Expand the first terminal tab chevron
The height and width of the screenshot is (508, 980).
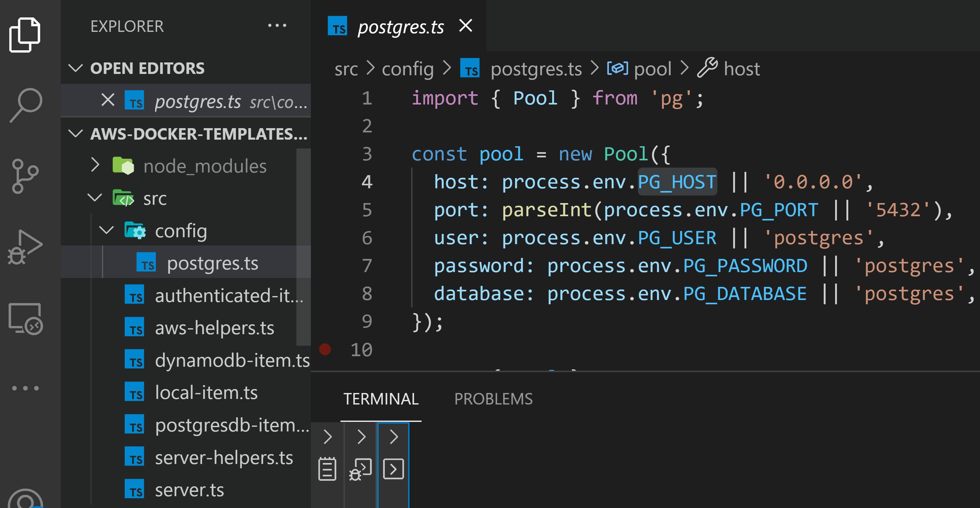328,436
